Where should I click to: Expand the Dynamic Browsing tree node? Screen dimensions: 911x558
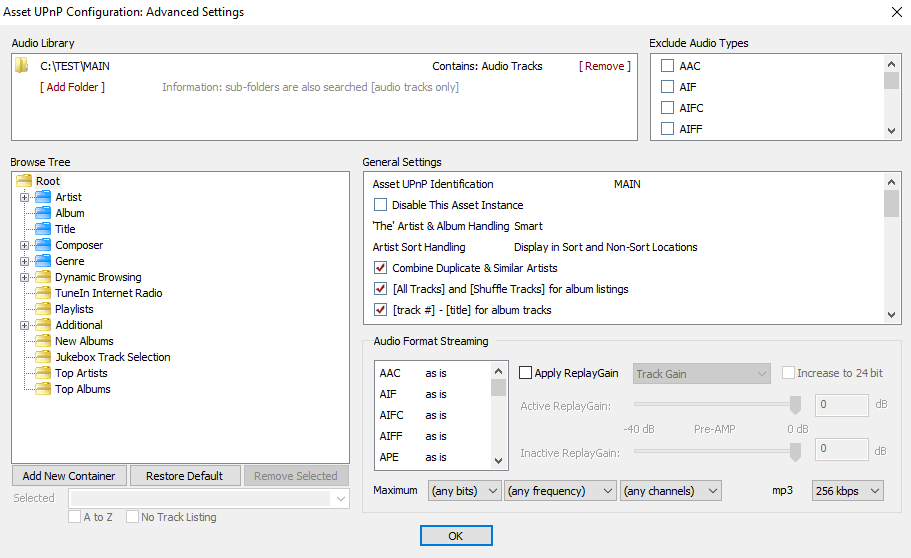click(25, 277)
